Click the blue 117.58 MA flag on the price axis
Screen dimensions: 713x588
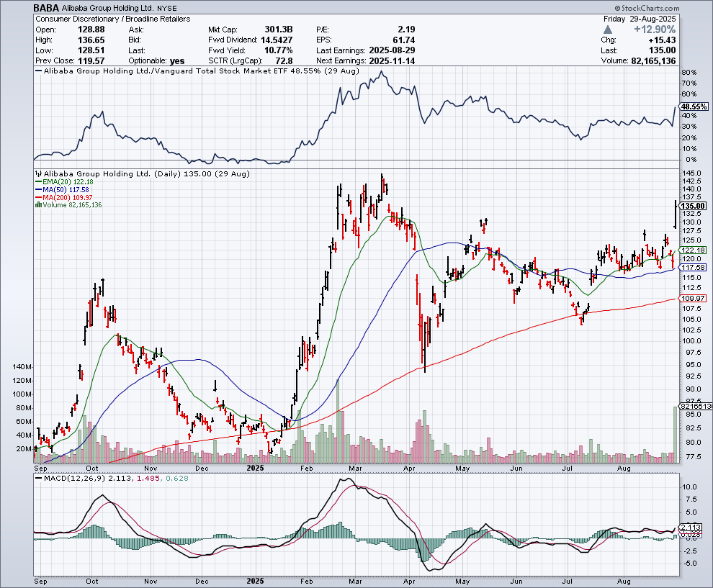pyautogui.click(x=693, y=268)
